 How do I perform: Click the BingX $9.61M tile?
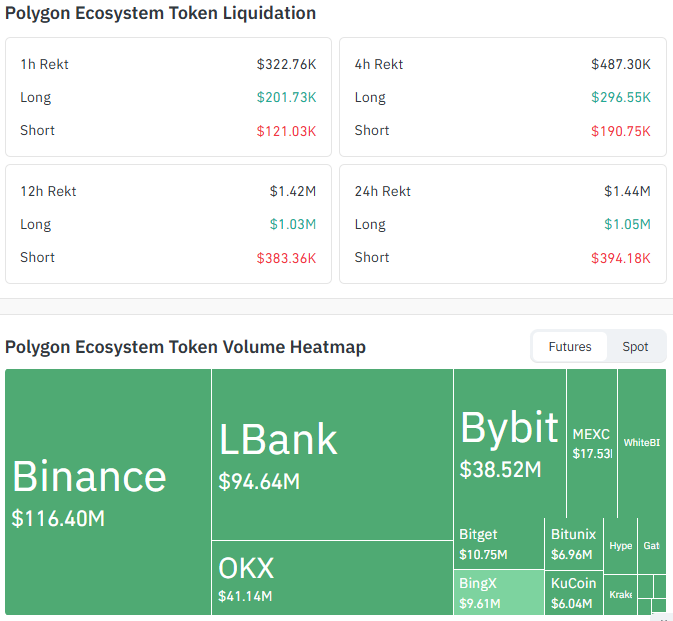499,592
